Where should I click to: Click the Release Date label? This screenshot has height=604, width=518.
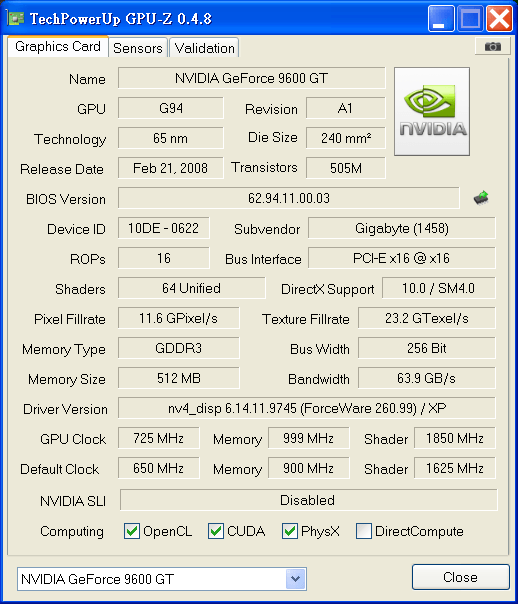[62, 169]
